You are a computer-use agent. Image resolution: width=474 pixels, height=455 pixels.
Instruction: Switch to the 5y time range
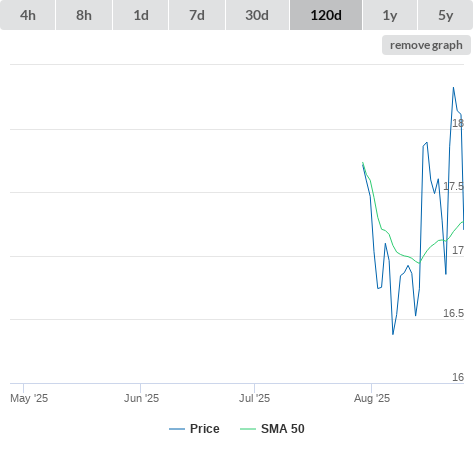point(446,15)
